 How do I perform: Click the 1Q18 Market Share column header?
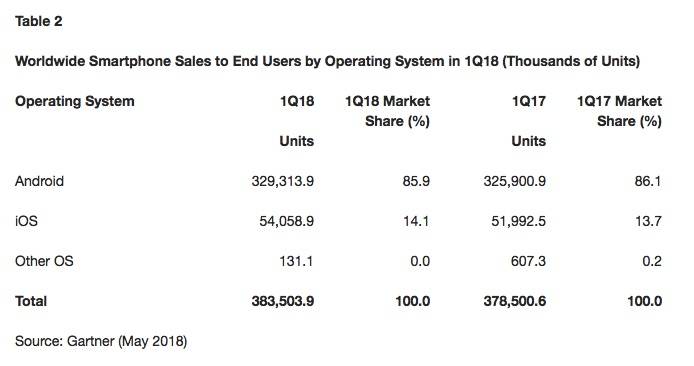pos(387,111)
